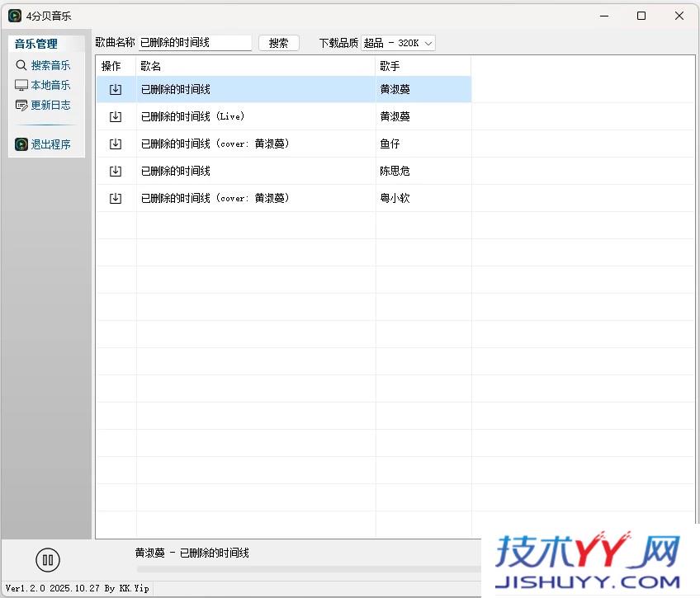Pause playback with the bottom-left pause button
The image size is (700, 598).
[x=48, y=559]
